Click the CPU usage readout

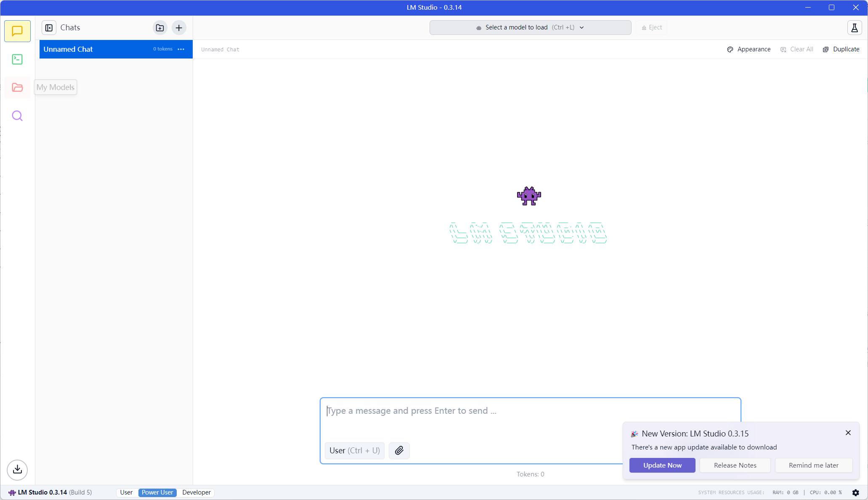(826, 492)
